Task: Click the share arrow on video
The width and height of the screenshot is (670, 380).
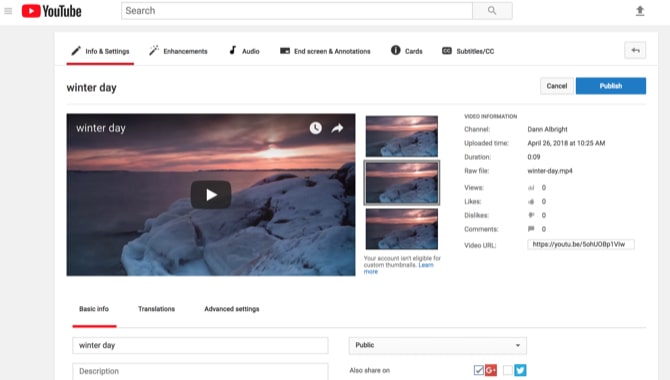Action: point(337,128)
